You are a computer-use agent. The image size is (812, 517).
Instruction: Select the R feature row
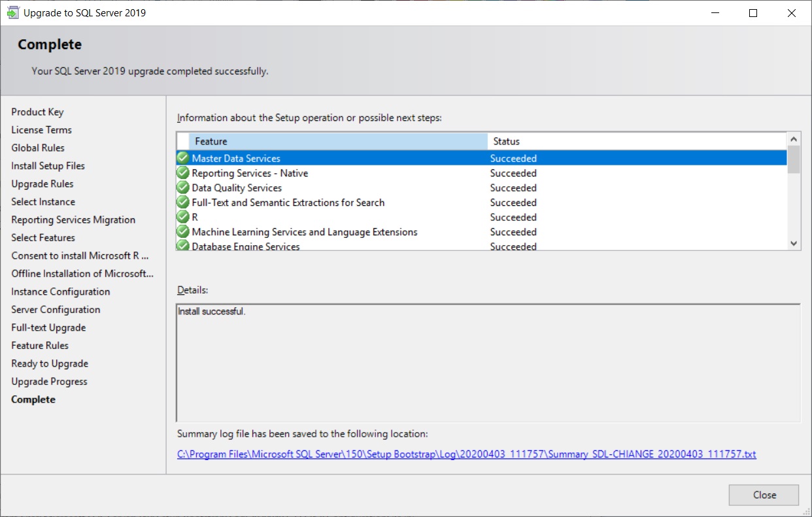pyautogui.click(x=481, y=217)
